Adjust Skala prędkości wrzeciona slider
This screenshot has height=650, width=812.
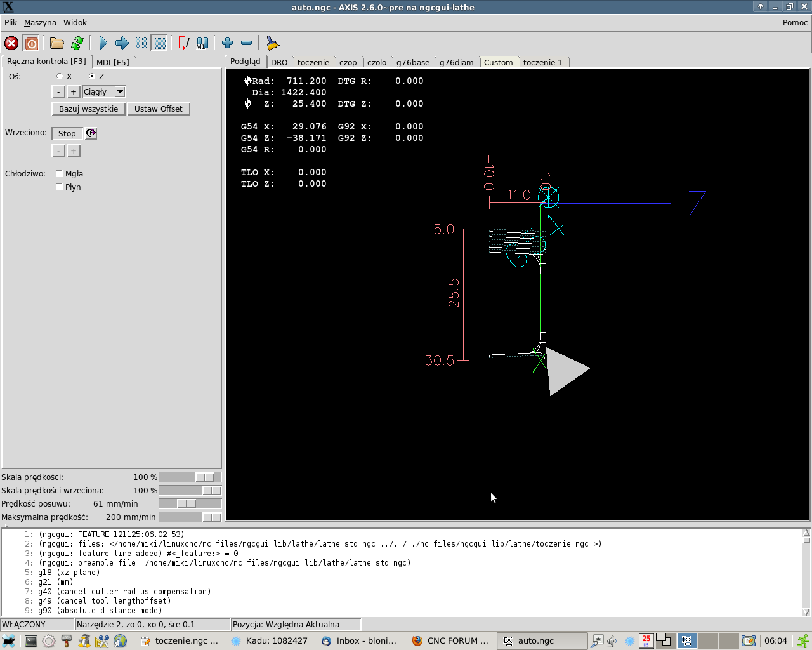coord(190,491)
